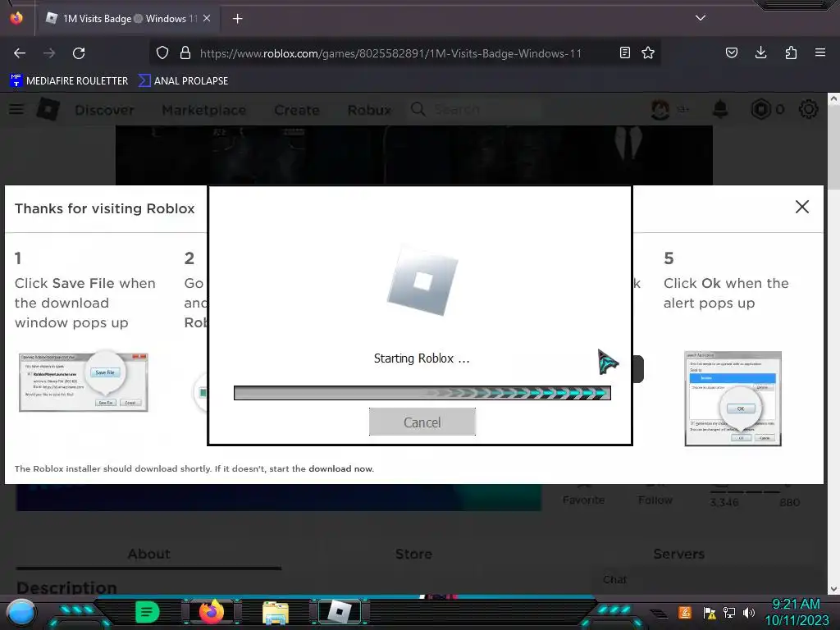This screenshot has height=630, width=840.
Task: Click the download now link
Action: [340, 468]
